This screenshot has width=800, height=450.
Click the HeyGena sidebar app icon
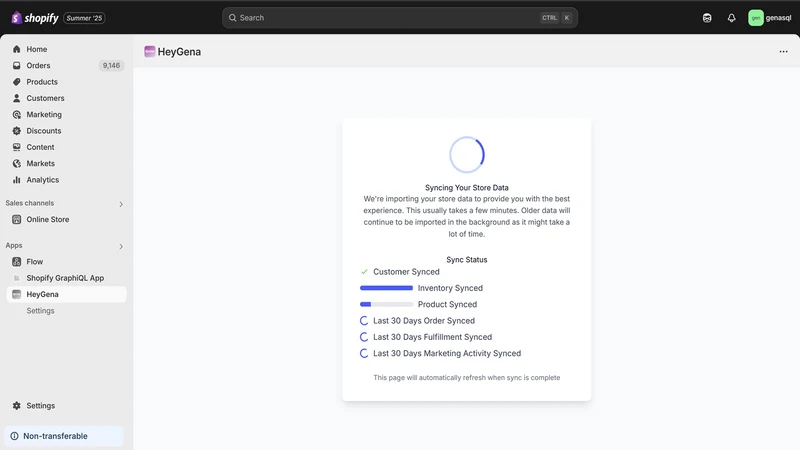click(16, 294)
